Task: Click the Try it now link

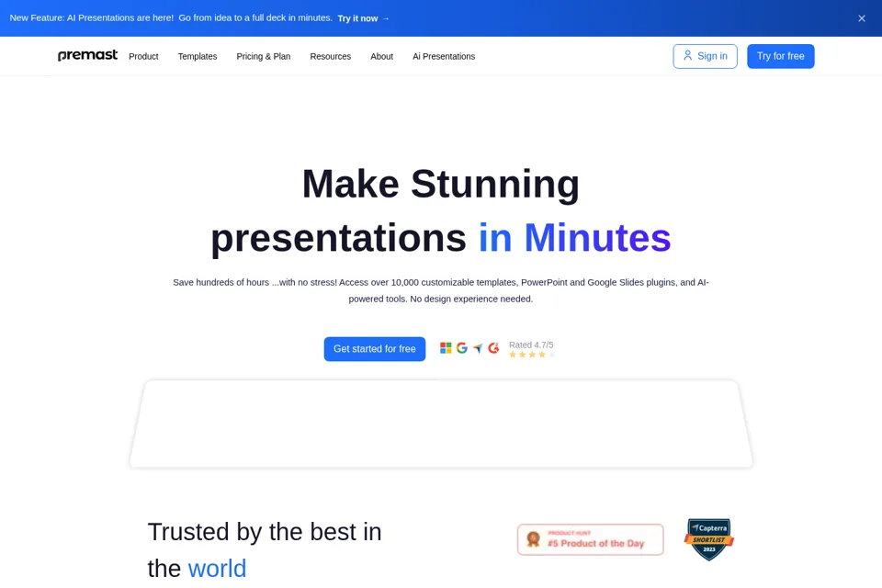Action: pyautogui.click(x=364, y=18)
